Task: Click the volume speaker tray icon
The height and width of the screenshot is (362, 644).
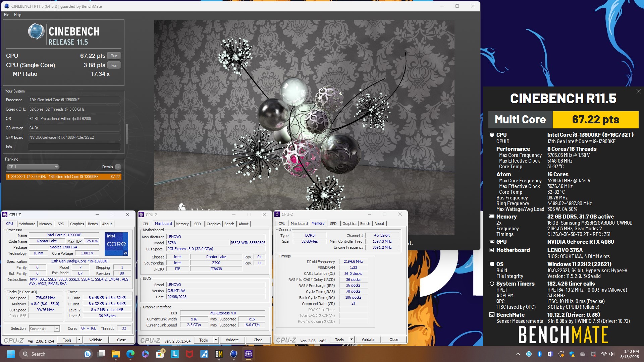Action: click(611, 354)
